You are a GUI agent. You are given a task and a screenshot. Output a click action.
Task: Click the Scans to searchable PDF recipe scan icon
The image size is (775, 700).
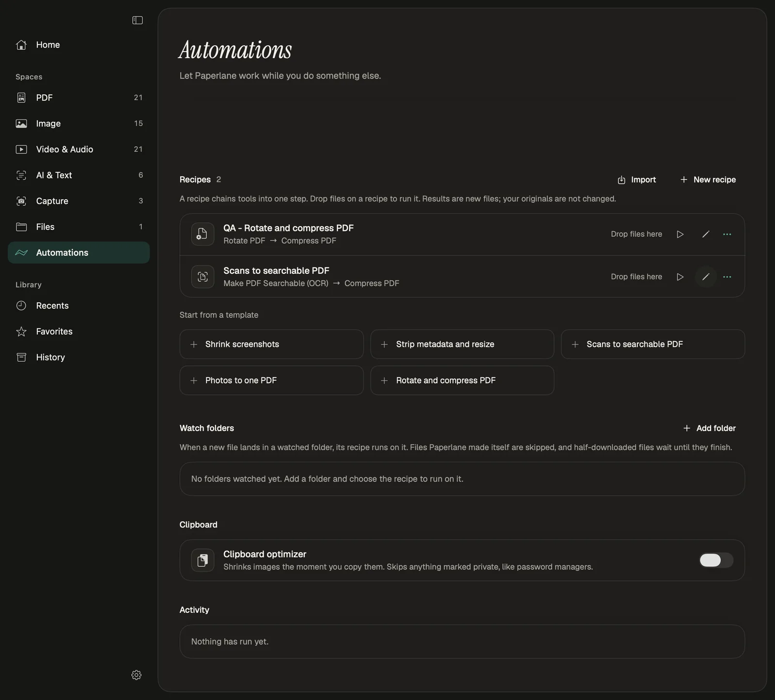pyautogui.click(x=202, y=277)
